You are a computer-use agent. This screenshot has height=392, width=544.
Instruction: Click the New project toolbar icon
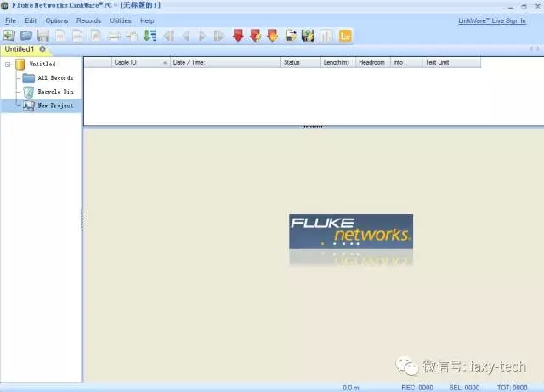click(x=9, y=36)
